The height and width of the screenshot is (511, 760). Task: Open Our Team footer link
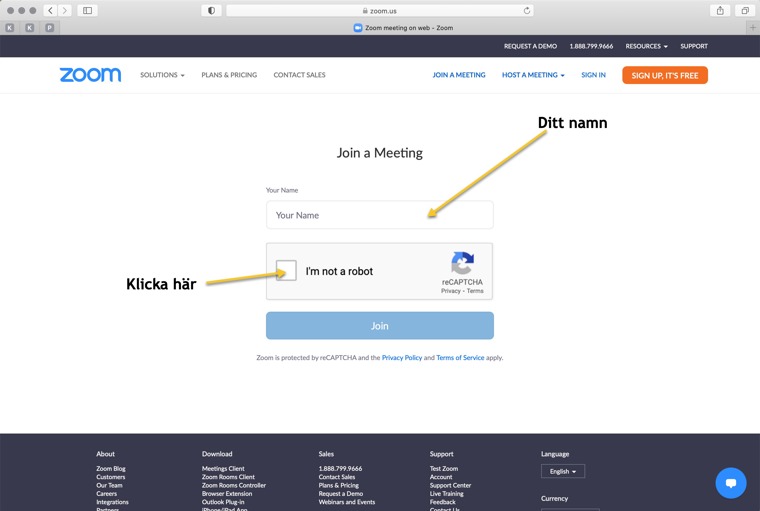pos(110,485)
